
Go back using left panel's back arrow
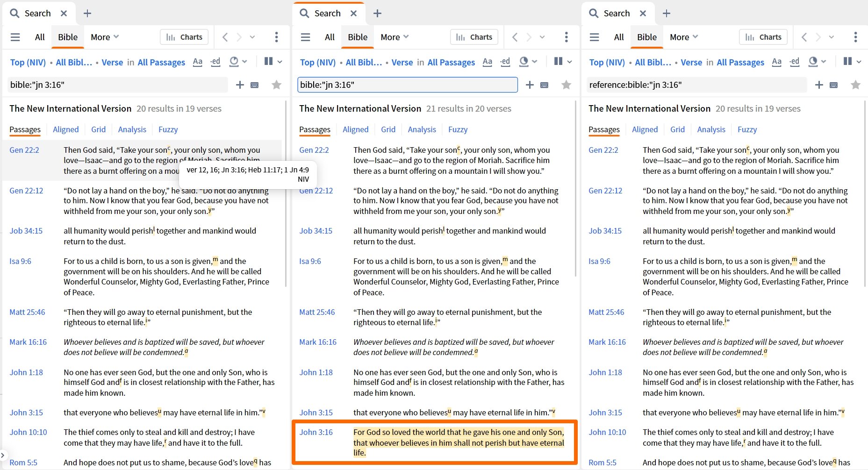[x=225, y=37]
